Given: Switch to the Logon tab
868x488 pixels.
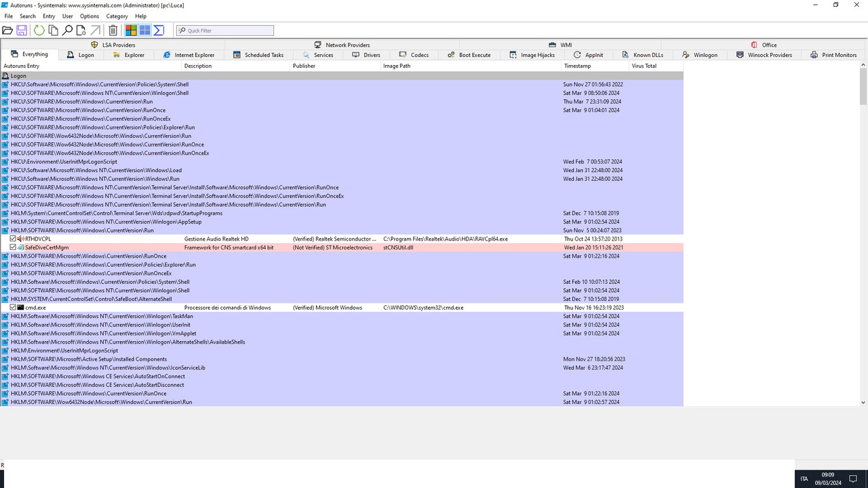Looking at the screenshot, I should pyautogui.click(x=80, y=55).
